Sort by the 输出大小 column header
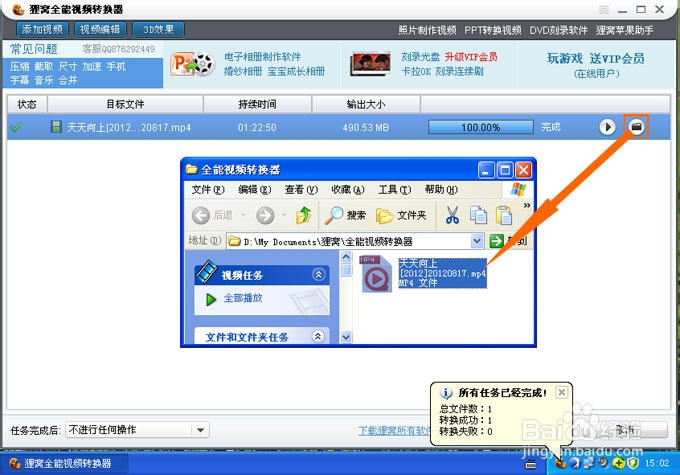Screen dimensions: 680x475 pyautogui.click(x=366, y=105)
